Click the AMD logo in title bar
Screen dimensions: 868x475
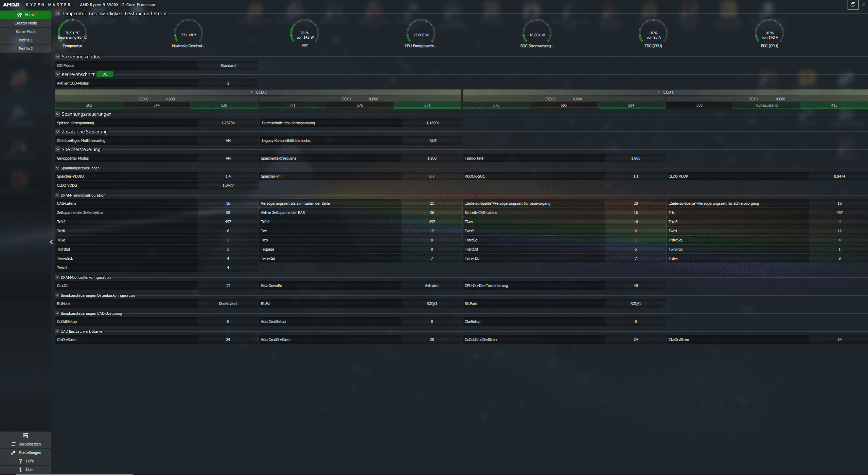(x=11, y=5)
